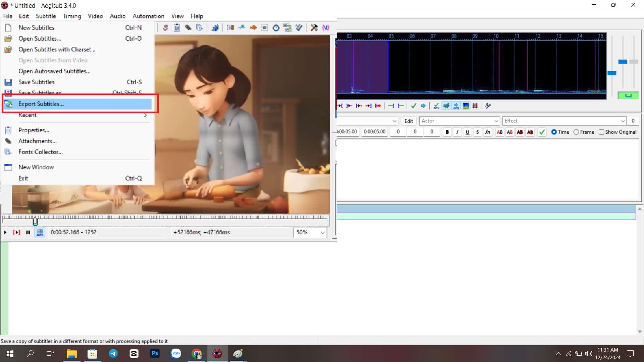Apply underline with the U button
Viewport: 644px width, 362px height.
[x=467, y=132]
